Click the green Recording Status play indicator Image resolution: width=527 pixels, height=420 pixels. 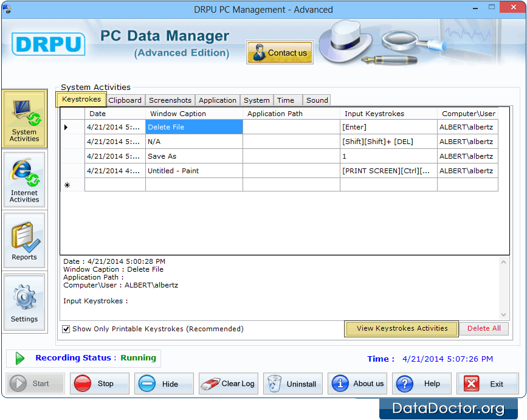tap(20, 358)
